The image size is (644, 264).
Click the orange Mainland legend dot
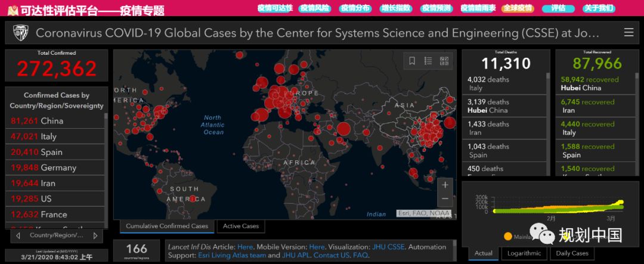point(508,237)
